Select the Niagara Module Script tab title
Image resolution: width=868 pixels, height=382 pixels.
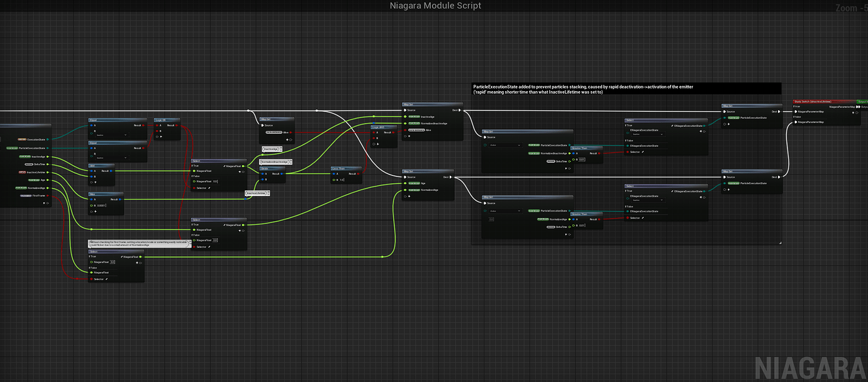[435, 6]
